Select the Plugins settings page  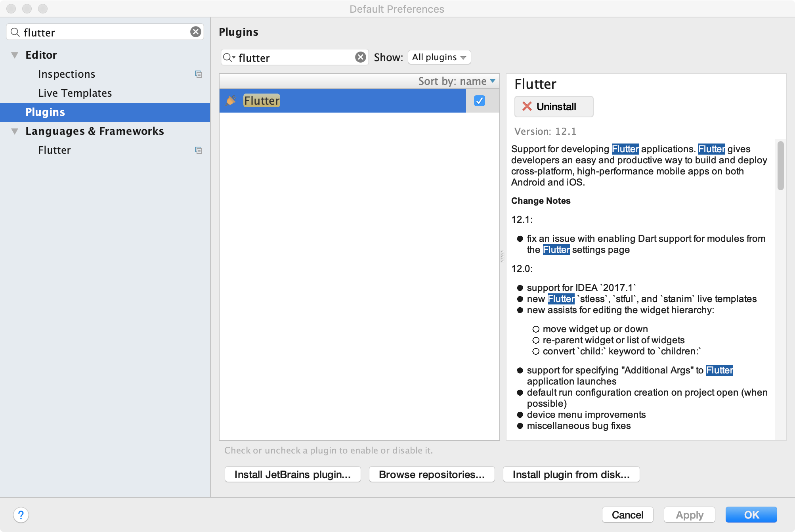click(x=105, y=112)
